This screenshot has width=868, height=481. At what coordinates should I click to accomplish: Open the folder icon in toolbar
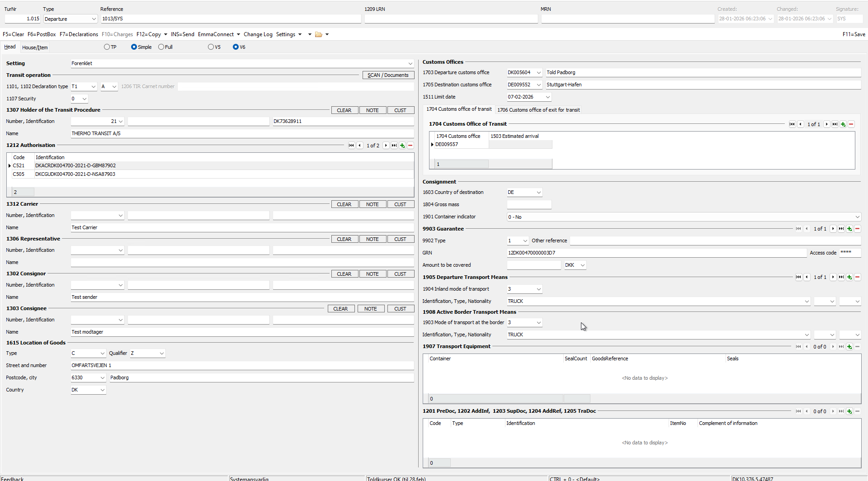coord(319,34)
